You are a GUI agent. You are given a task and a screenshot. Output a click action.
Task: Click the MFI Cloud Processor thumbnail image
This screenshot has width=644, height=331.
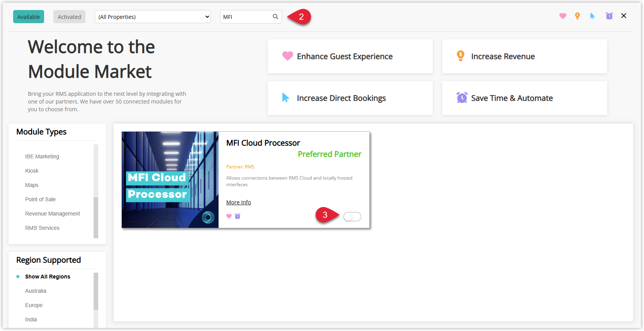(170, 180)
